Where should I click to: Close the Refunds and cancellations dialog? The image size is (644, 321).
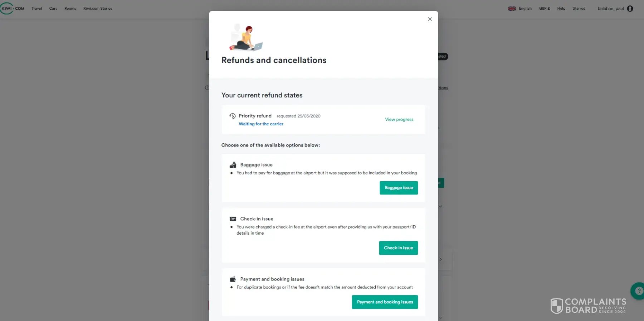[x=430, y=19]
